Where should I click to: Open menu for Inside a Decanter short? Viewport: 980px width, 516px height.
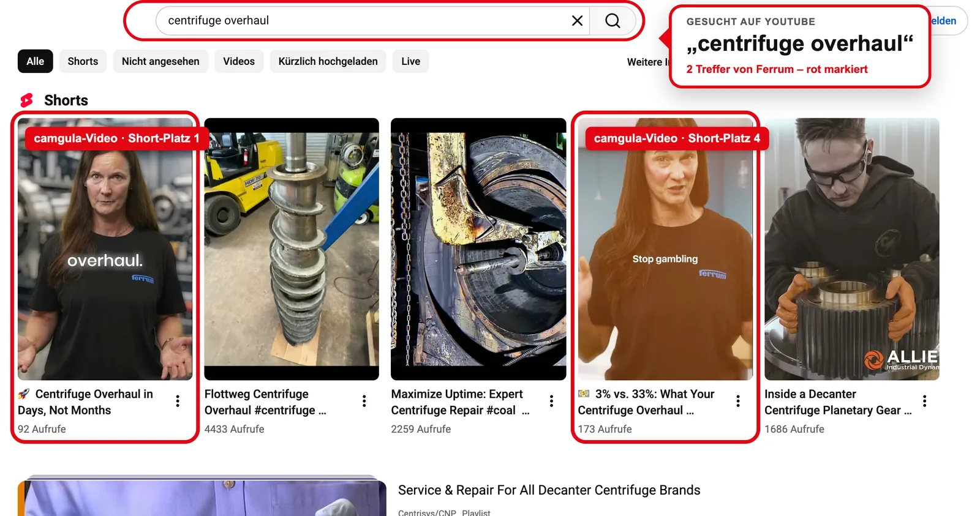click(925, 401)
